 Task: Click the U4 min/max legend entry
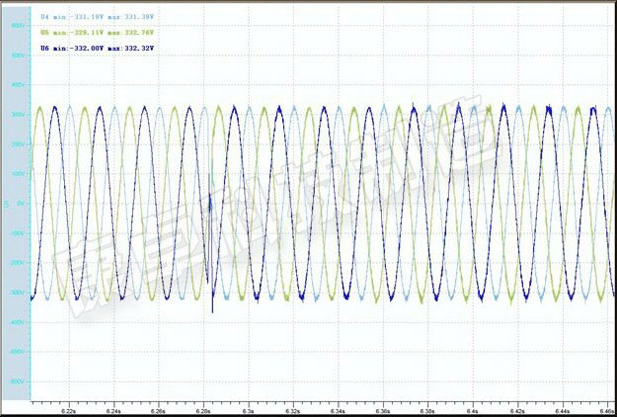(98, 18)
